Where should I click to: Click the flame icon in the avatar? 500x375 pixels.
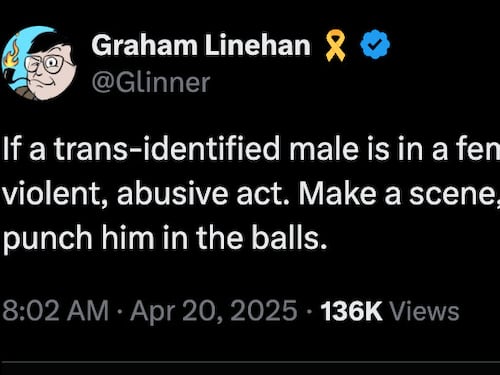(12, 55)
